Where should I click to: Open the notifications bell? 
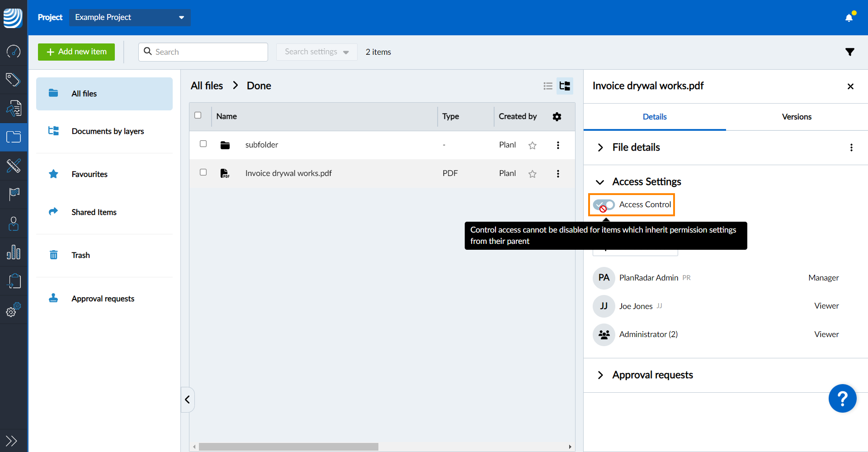849,18
